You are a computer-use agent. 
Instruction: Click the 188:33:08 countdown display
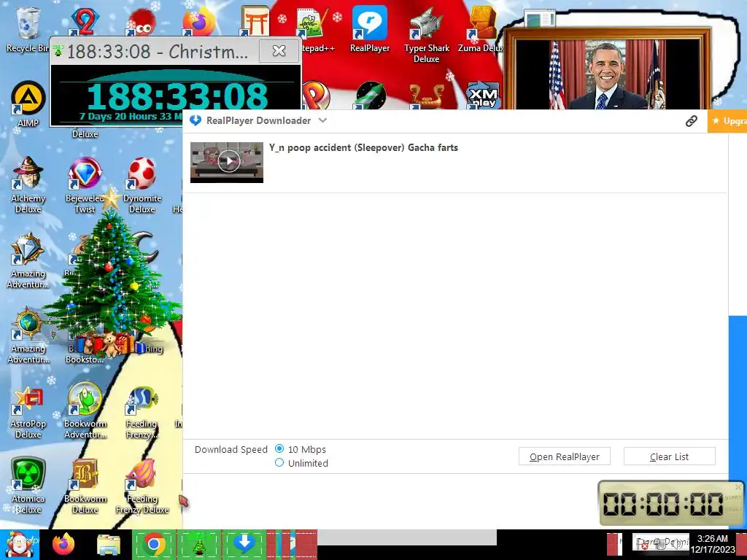(177, 96)
